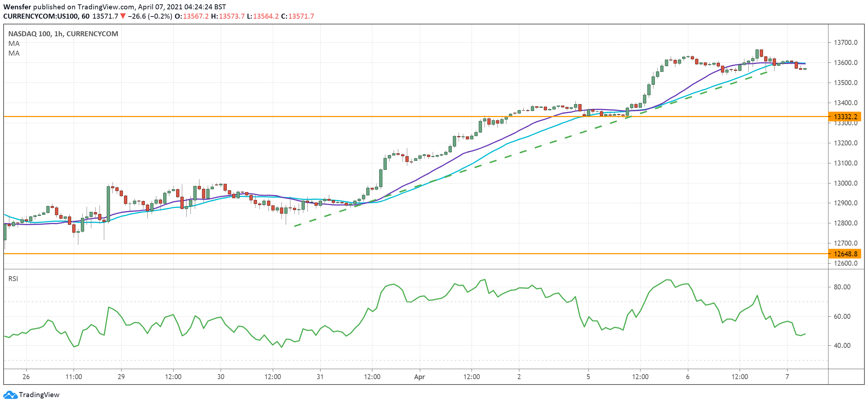This screenshot has width=868, height=405.
Task: Click the 11:00 time axis label
Action: pos(74,377)
